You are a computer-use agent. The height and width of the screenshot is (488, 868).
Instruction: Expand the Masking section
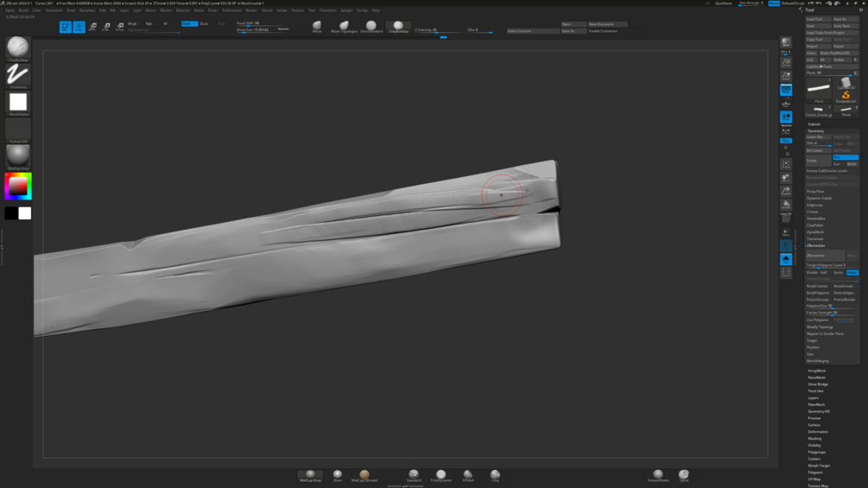tap(814, 438)
